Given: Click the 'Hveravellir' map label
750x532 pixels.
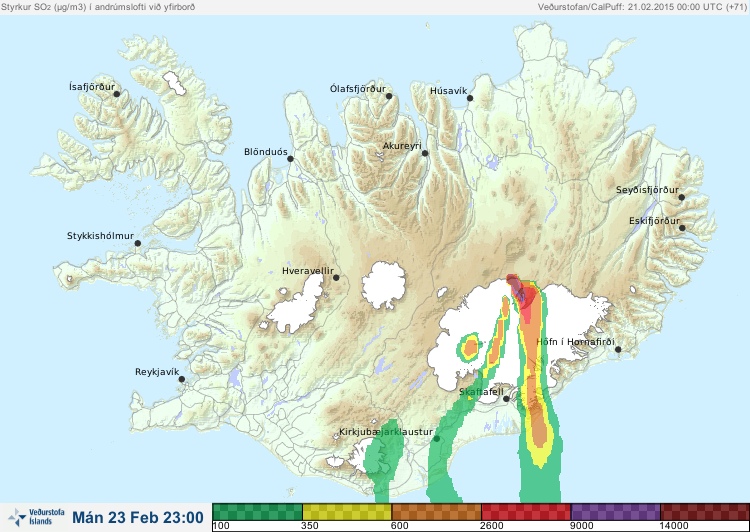Looking at the screenshot, I should pos(308,271).
